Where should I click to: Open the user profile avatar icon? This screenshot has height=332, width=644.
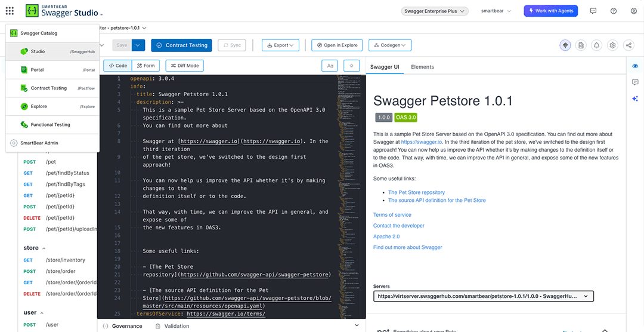633,11
